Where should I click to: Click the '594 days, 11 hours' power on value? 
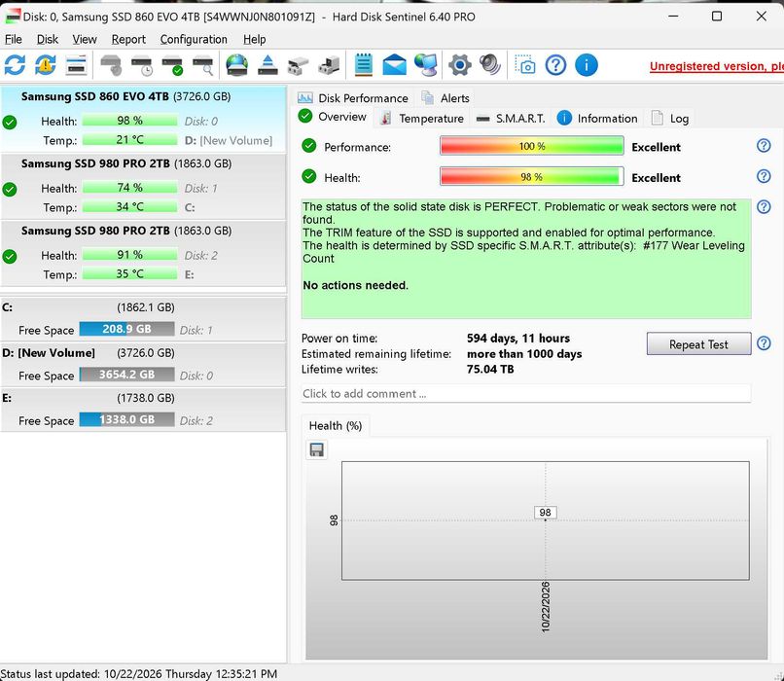tap(518, 339)
